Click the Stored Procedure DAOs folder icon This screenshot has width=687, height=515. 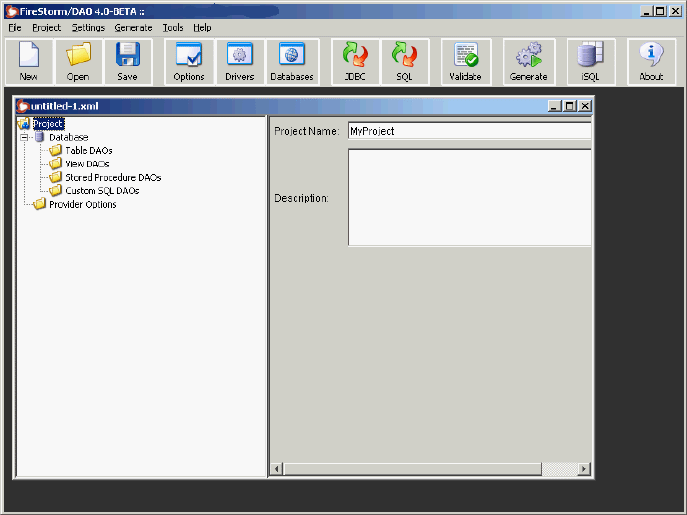click(56, 177)
